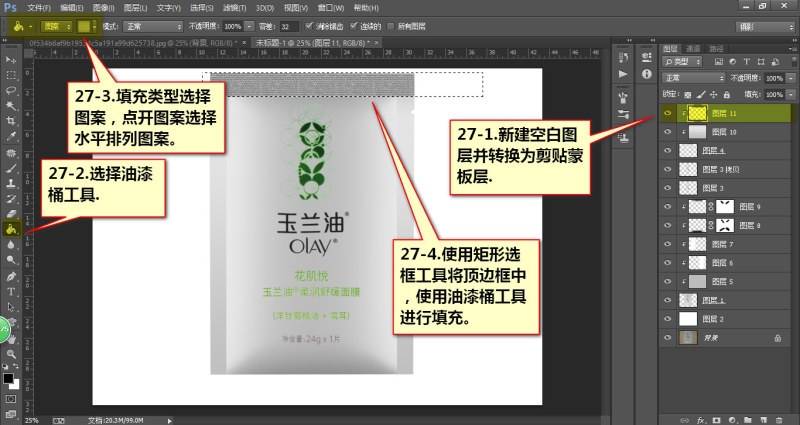Click the Eyedropper tool icon

[11, 137]
